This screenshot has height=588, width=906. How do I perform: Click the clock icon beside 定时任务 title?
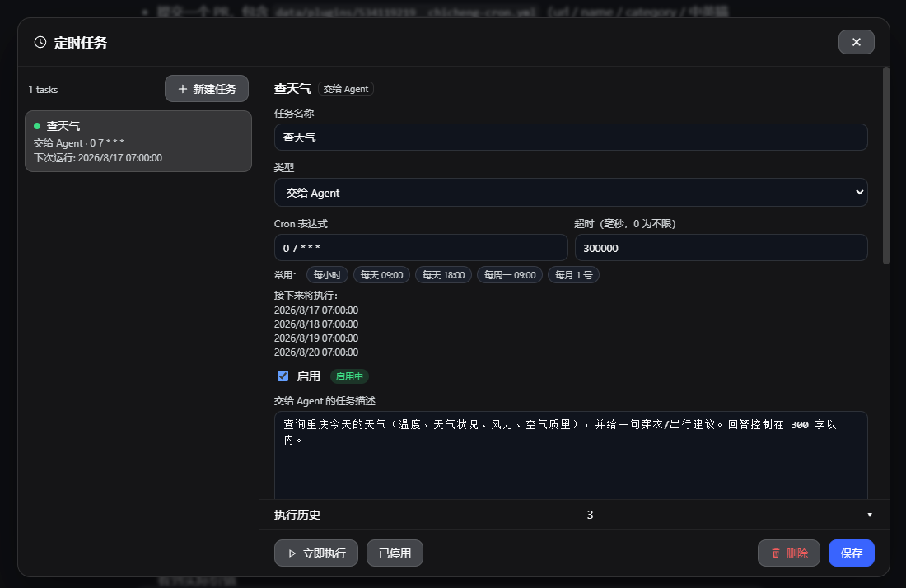pyautogui.click(x=40, y=42)
